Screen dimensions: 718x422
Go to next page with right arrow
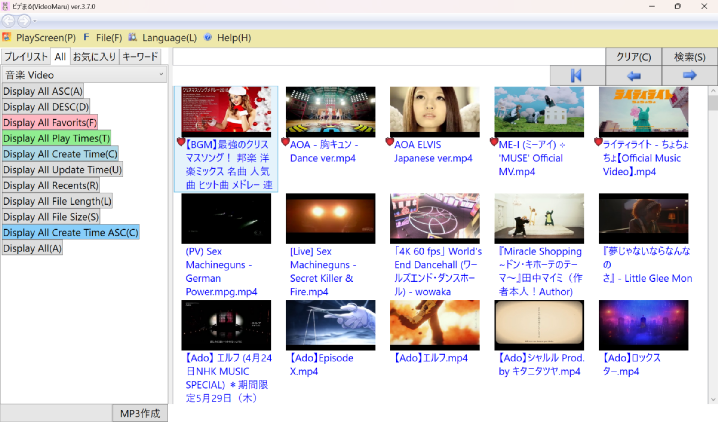(x=689, y=75)
